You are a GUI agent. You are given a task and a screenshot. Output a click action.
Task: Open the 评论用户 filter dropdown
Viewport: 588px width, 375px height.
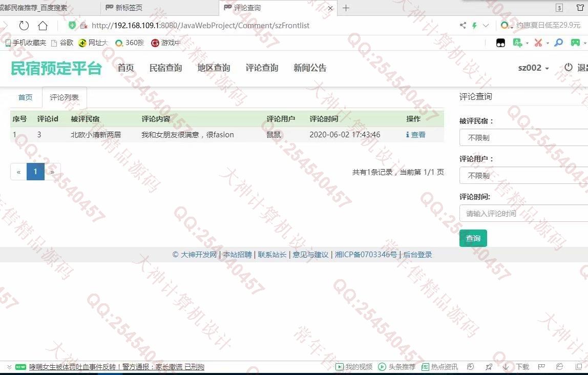[523, 175]
